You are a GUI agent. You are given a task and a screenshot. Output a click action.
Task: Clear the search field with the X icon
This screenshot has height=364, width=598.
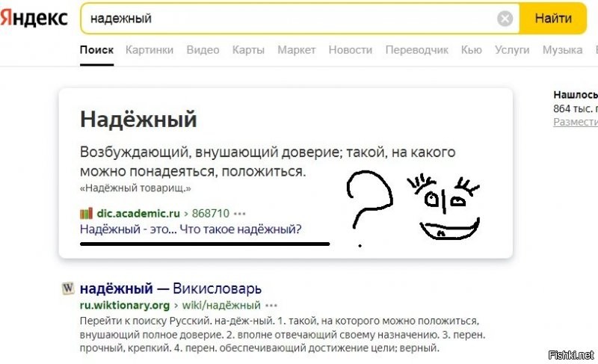click(x=505, y=18)
